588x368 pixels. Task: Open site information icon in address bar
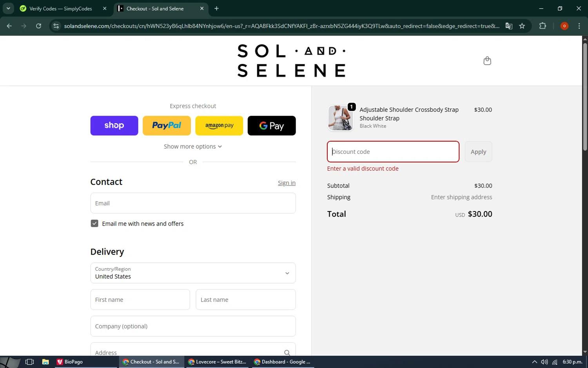coord(56,26)
